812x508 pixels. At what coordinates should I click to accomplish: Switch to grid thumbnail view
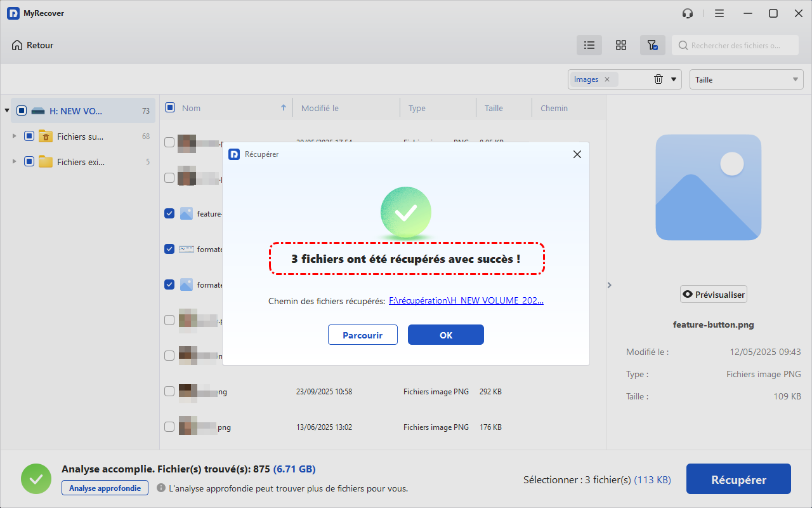pos(621,45)
